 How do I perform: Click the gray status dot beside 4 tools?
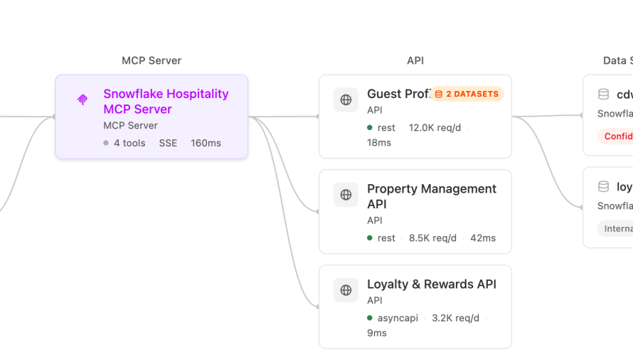[106, 143]
